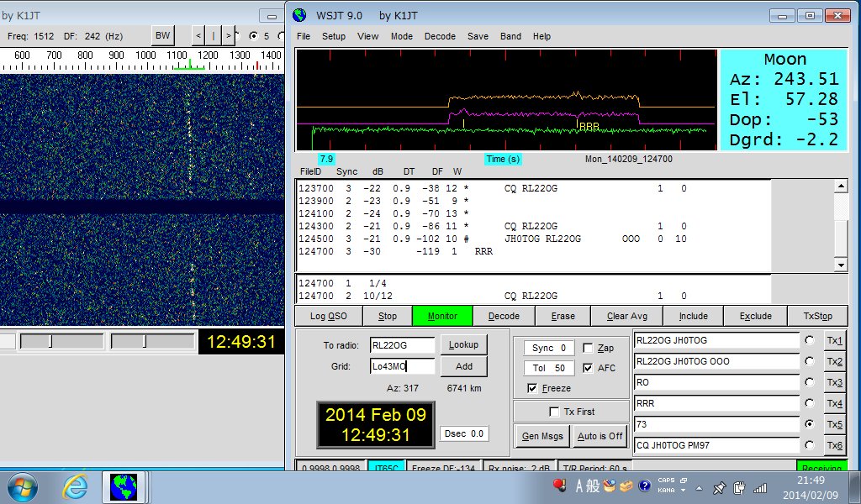Select the radio button beside Tx2
The image size is (861, 504).
(810, 361)
